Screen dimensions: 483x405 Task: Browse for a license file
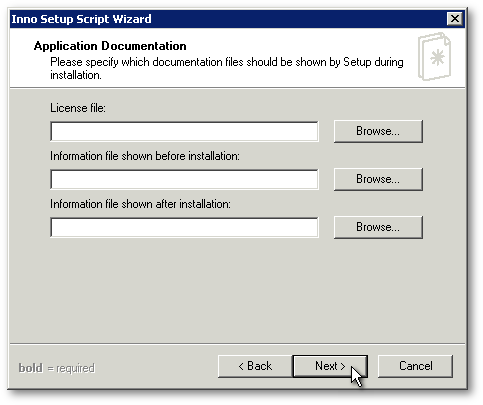[x=378, y=131]
